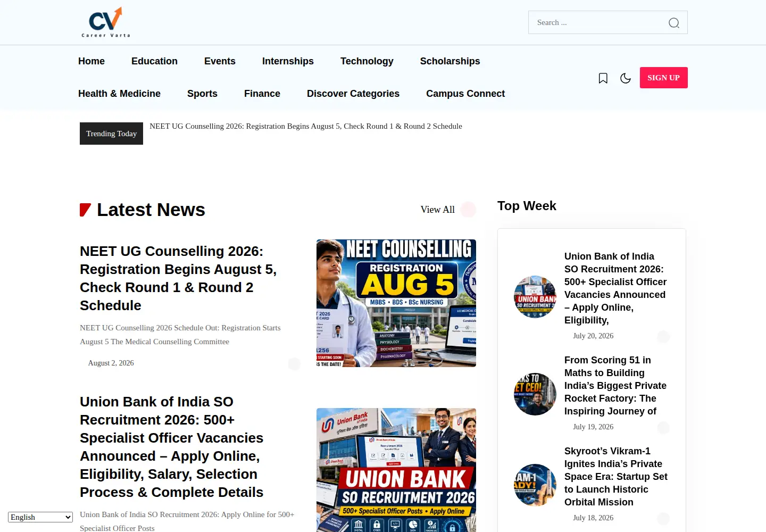The height and width of the screenshot is (532, 766).
Task: Open the Scholarships menu item
Action: [450, 61]
